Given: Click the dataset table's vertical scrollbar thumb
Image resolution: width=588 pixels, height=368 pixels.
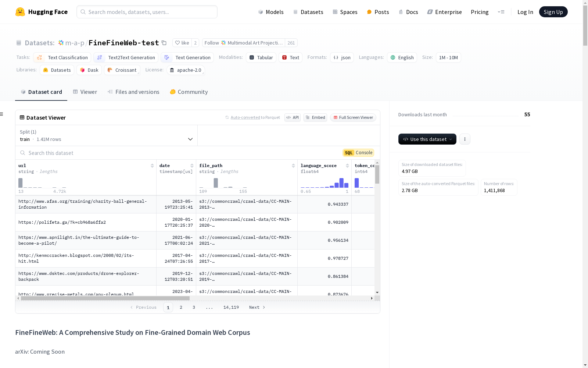Looking at the screenshot, I should (x=377, y=174).
